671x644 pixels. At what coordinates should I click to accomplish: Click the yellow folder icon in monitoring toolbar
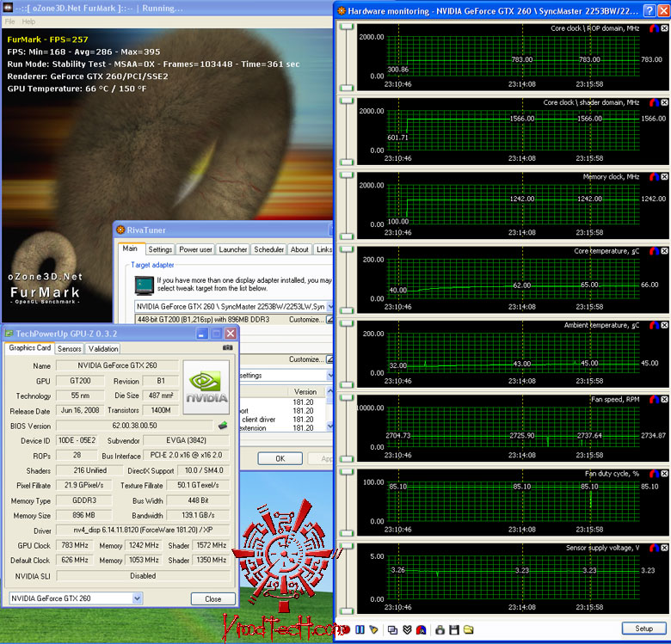(469, 629)
